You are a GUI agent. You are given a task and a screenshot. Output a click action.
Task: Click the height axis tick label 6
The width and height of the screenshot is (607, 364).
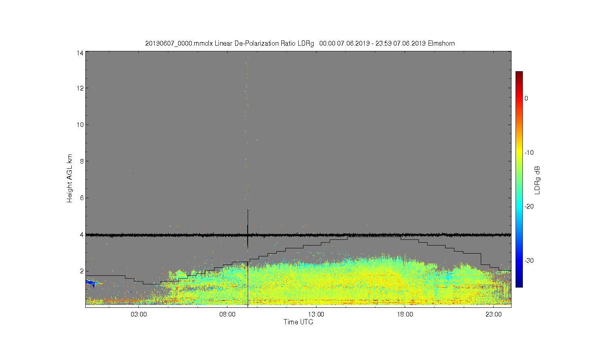tap(81, 198)
